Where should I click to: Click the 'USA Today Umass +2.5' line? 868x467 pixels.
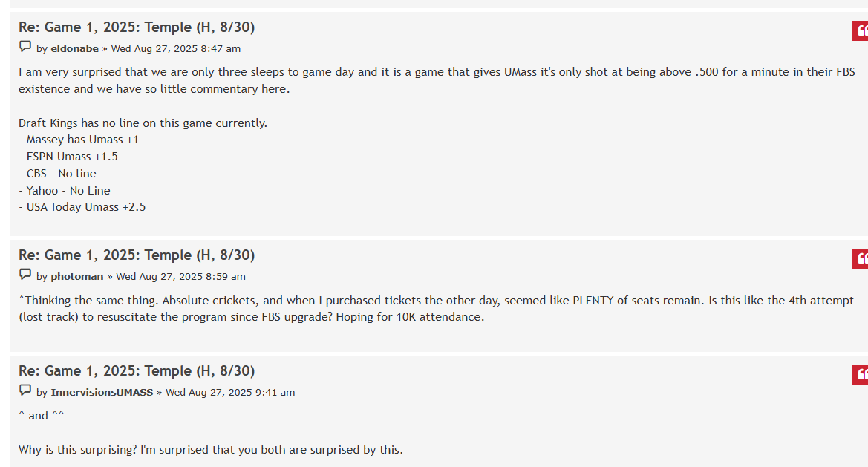click(x=82, y=207)
